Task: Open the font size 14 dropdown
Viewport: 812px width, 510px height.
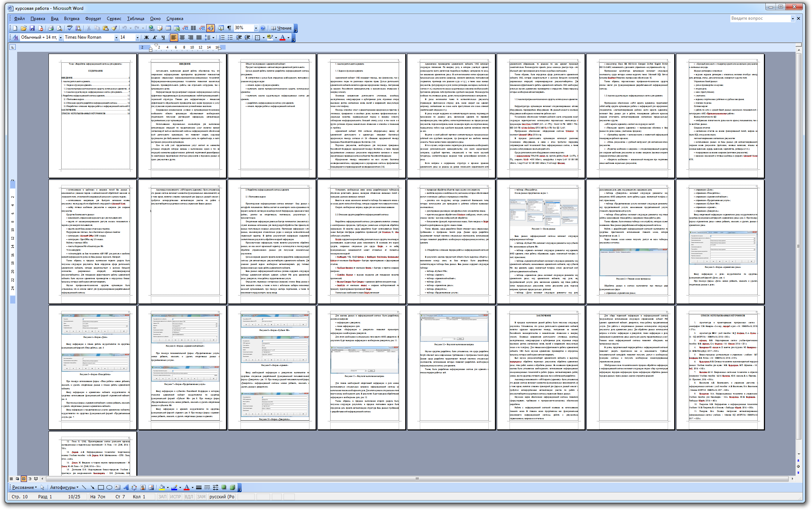Action: pyautogui.click(x=137, y=38)
